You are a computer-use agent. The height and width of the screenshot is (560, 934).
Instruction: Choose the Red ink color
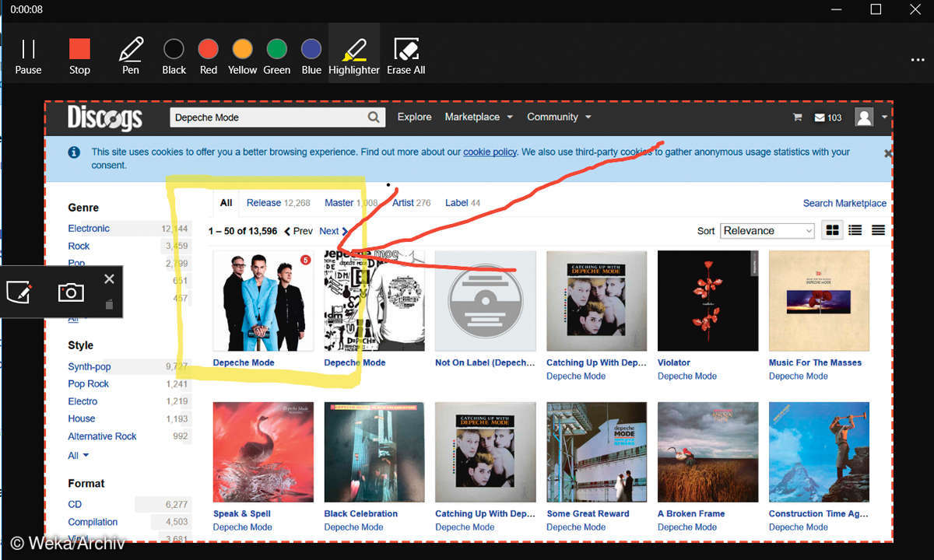pyautogui.click(x=209, y=56)
